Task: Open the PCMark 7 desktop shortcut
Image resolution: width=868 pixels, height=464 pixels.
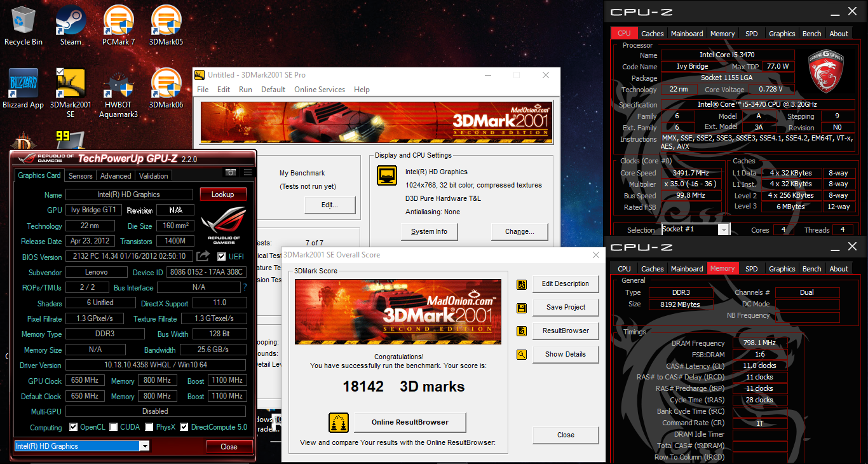Action: pyautogui.click(x=118, y=26)
